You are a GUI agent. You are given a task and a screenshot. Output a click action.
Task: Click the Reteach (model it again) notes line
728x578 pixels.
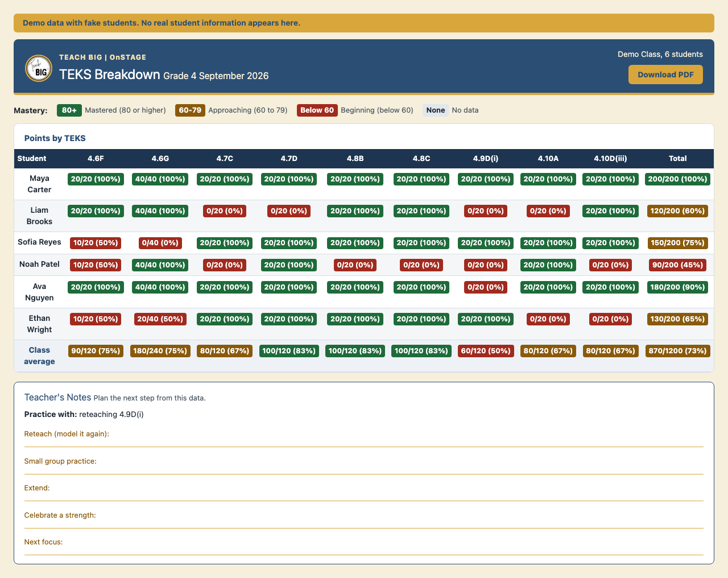(x=364, y=438)
